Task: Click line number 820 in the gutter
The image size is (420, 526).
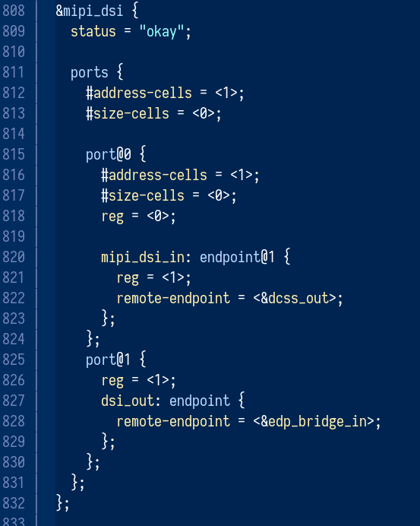Action: pos(14,257)
